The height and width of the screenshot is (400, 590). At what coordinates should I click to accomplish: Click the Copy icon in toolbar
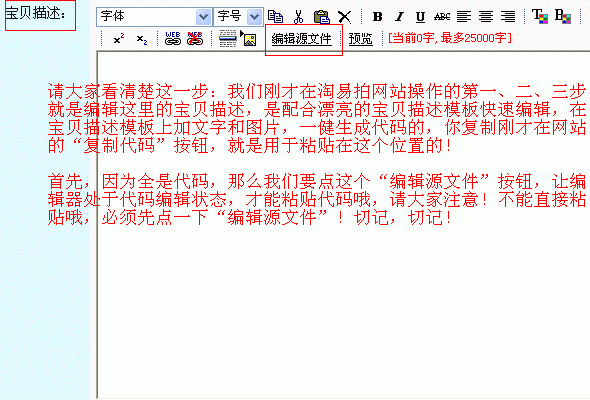click(275, 17)
